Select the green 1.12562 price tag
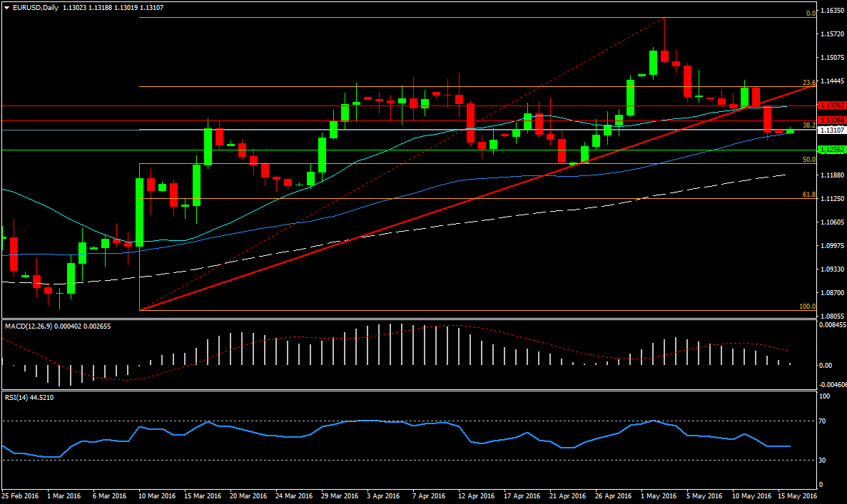Screen dimensions: 847x504 tap(832, 150)
